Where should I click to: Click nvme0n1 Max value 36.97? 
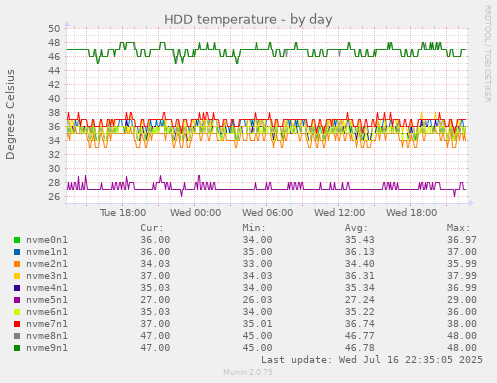pyautogui.click(x=462, y=240)
